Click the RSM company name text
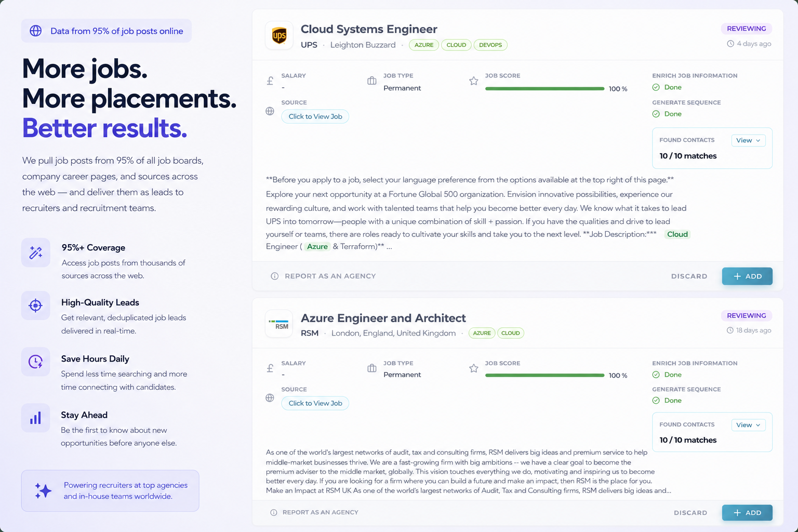The image size is (798, 532). click(310, 333)
